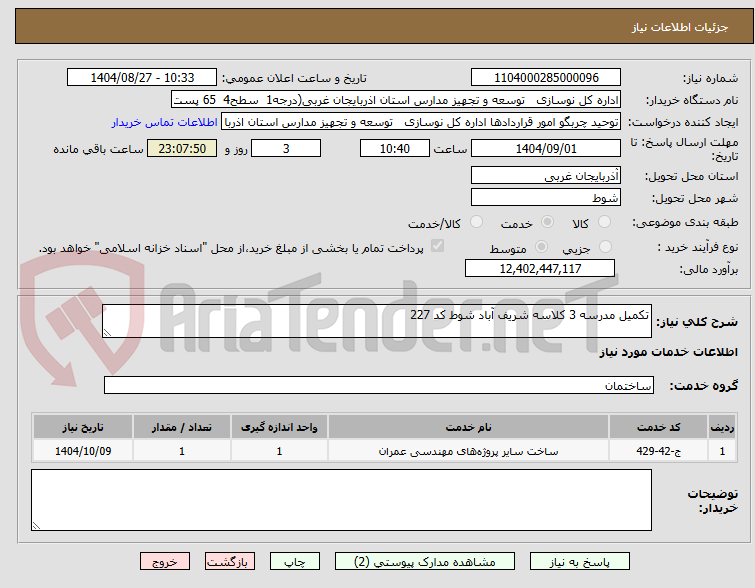Open اطلاعات تماس خریدار link

165,122
